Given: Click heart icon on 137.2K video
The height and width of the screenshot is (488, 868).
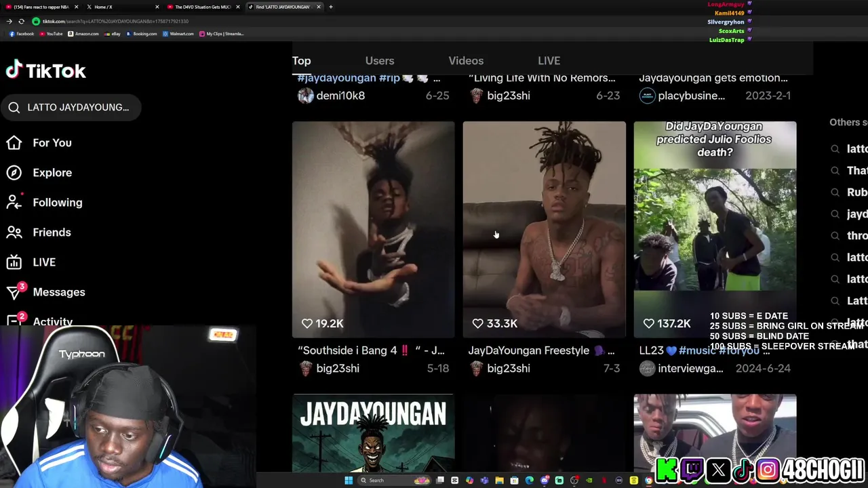Looking at the screenshot, I should point(649,323).
